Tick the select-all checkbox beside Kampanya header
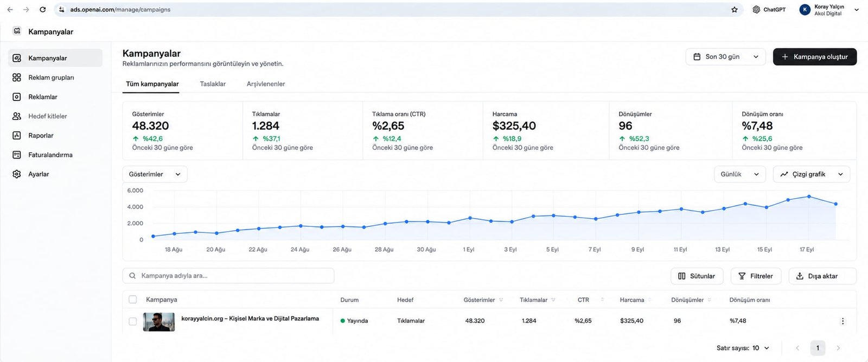868x362 pixels. [x=132, y=300]
